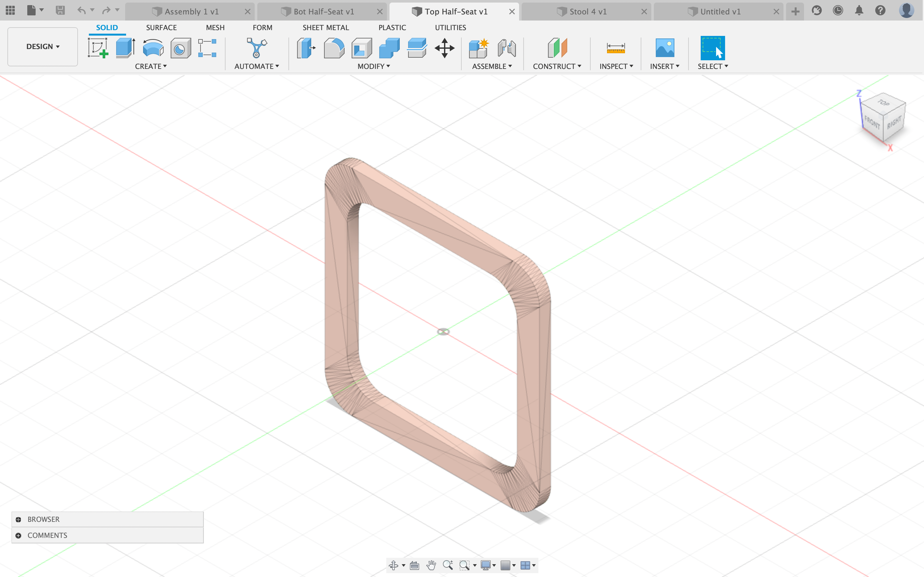Switch to the SHEET METAL tab

pos(325,28)
